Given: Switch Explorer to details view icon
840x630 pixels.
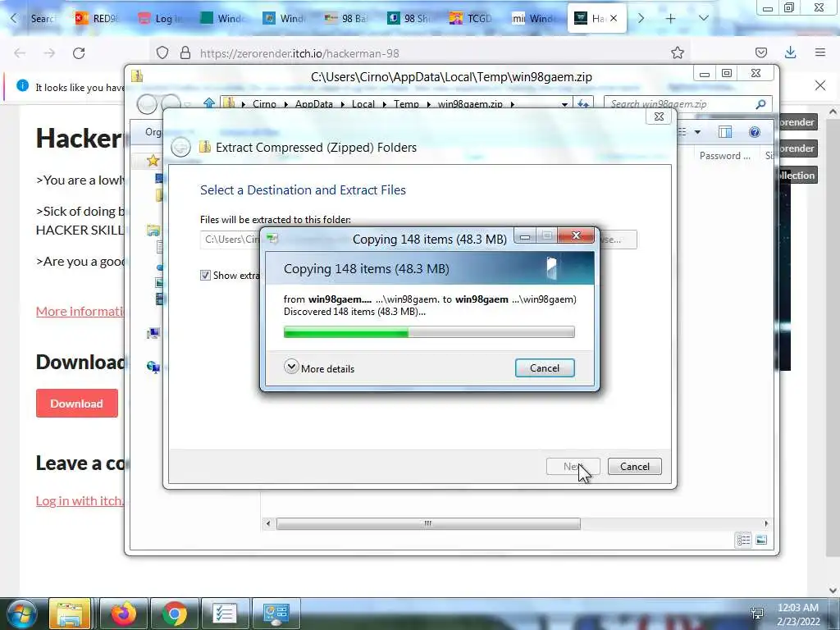Looking at the screenshot, I should click(x=743, y=540).
